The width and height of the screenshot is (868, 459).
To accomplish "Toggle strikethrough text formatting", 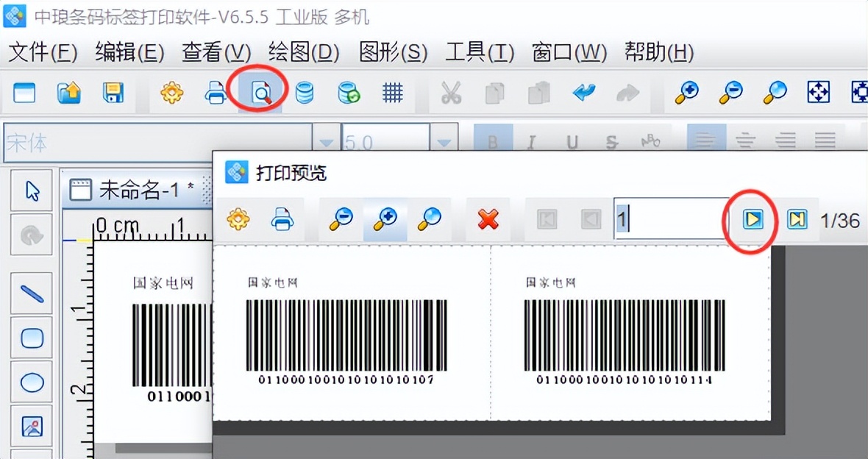I will pyautogui.click(x=612, y=143).
